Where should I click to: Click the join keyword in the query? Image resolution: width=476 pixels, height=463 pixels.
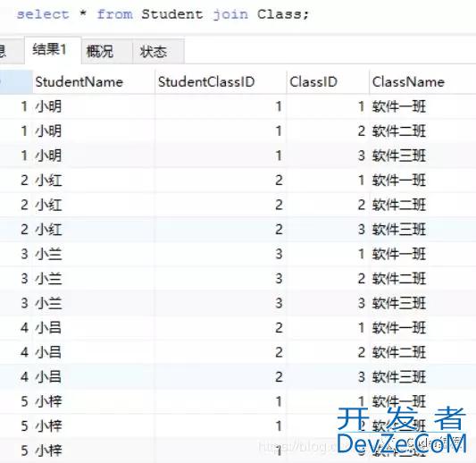click(x=230, y=15)
